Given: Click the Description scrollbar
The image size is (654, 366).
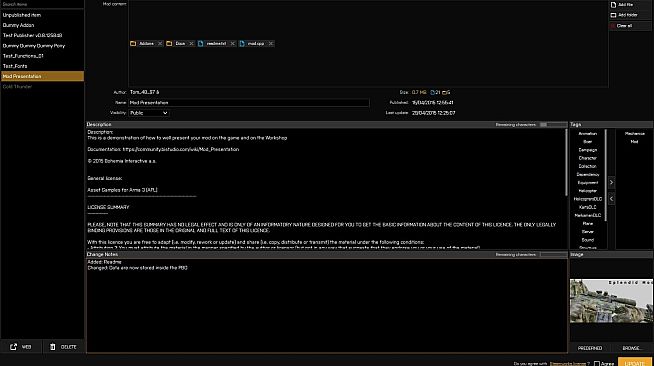Looking at the screenshot, I should click(x=566, y=163).
